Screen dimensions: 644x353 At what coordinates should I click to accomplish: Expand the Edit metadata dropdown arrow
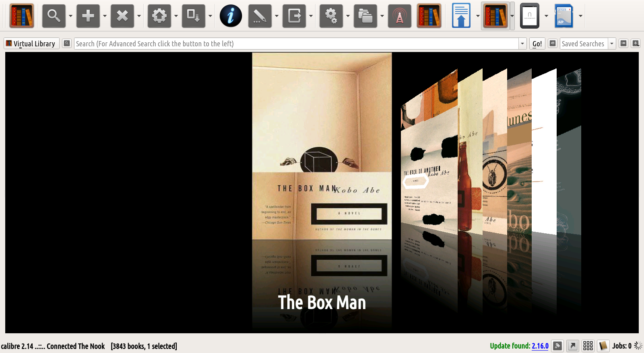tap(176, 16)
